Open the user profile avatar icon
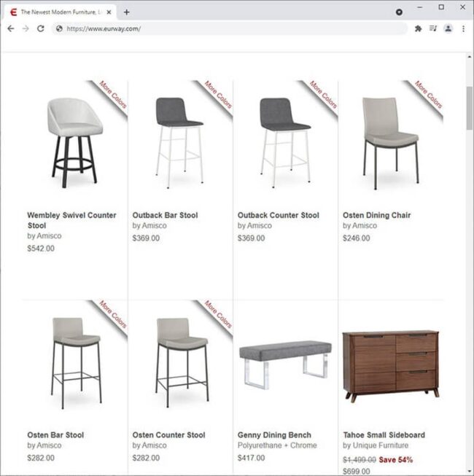Image resolution: width=474 pixels, height=476 pixels. [448, 28]
